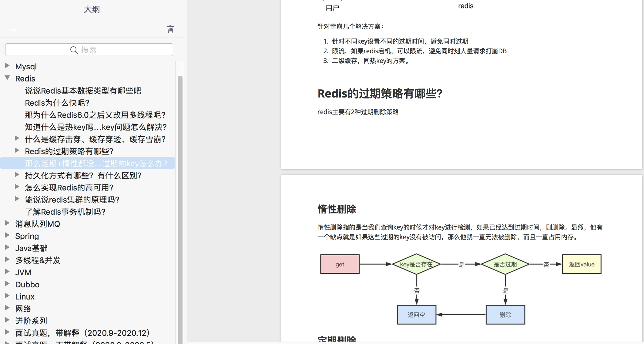Screen dimensions: 644x344
Task: Expand the Mysql tree node
Action: point(7,65)
